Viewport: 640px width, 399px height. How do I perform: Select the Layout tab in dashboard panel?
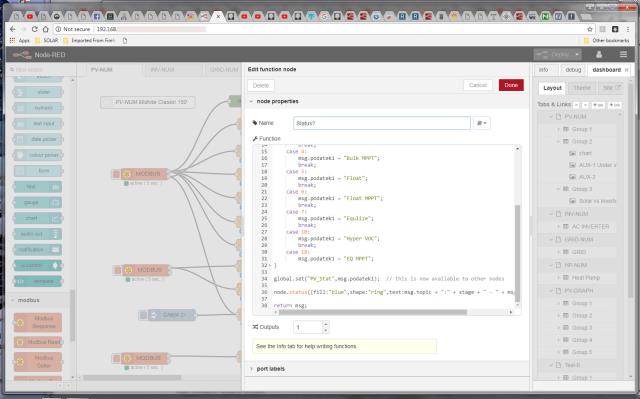[552, 88]
